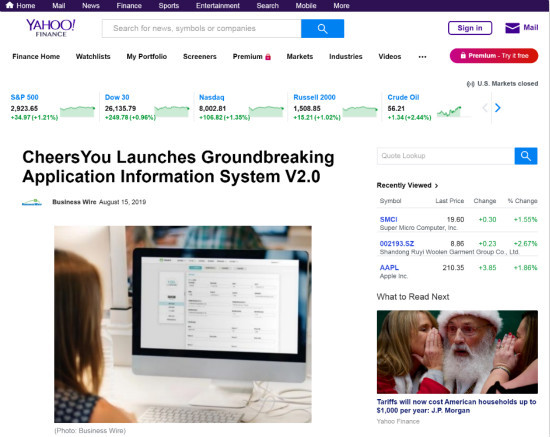The height and width of the screenshot is (437, 550).
Task: Click the Business Wire source logo
Action: (x=32, y=202)
